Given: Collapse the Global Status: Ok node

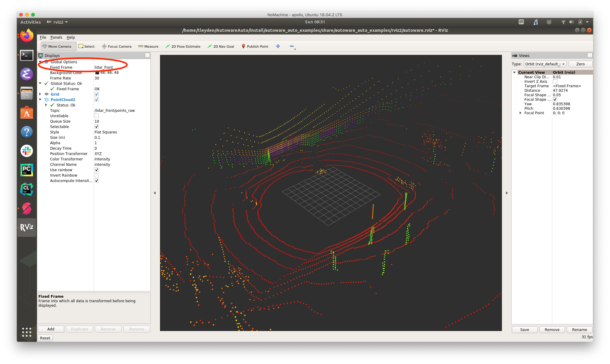Looking at the screenshot, I should 40,83.
